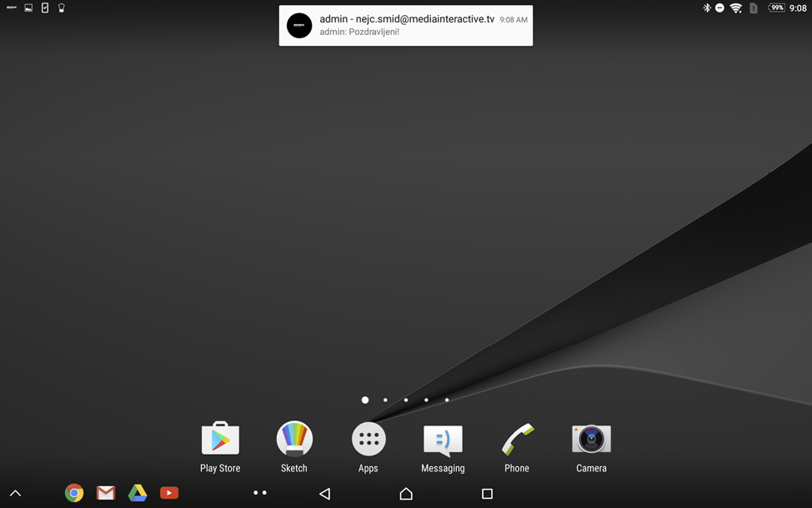Select the first home screen page dot
The width and height of the screenshot is (812, 508).
tap(365, 400)
